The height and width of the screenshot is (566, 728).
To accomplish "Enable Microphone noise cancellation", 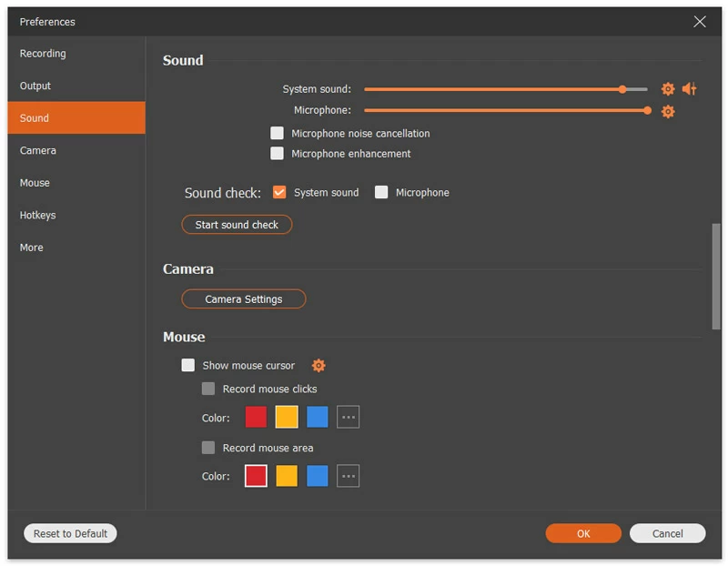I will pos(277,133).
